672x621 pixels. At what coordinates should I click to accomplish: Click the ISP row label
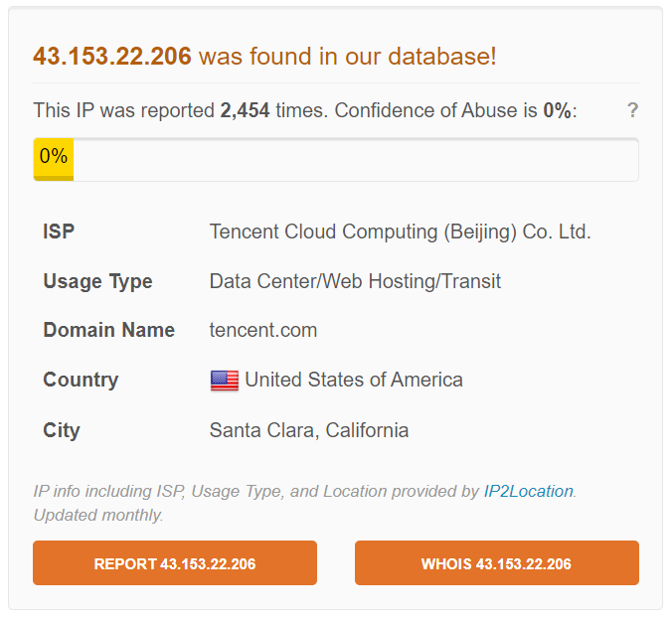click(x=59, y=233)
